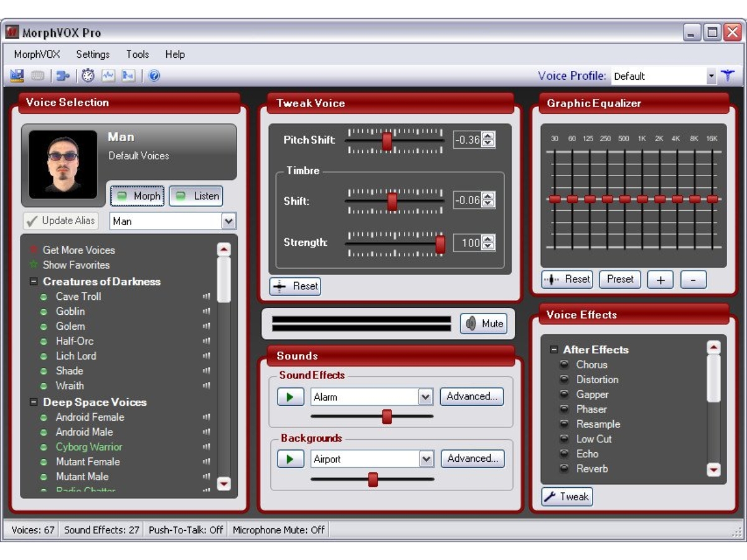Enable the Echo after effect

tap(565, 454)
